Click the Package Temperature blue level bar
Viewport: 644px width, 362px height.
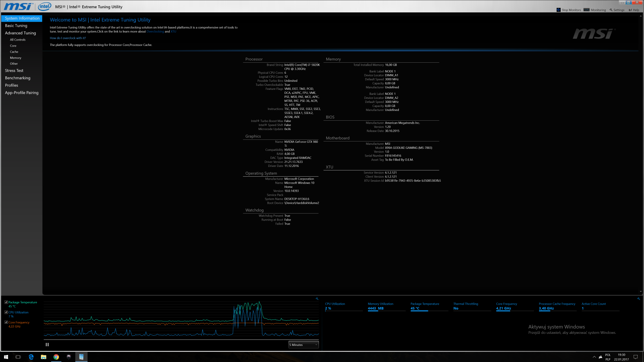419,311
